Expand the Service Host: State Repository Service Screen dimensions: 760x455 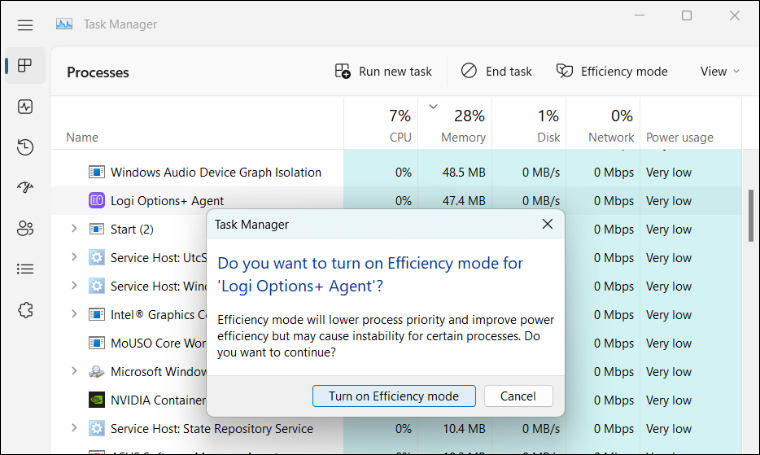[x=74, y=429]
